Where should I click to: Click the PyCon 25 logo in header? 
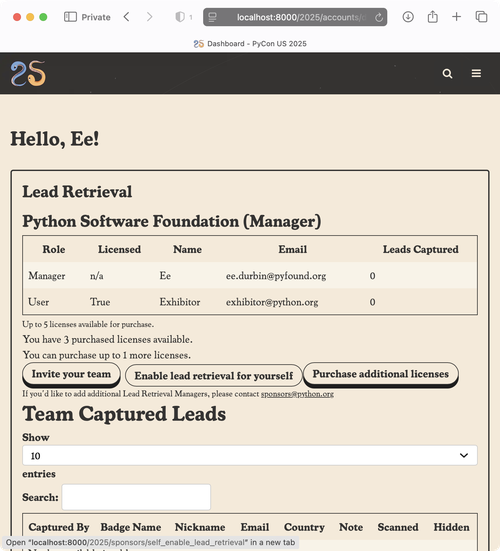click(x=28, y=73)
